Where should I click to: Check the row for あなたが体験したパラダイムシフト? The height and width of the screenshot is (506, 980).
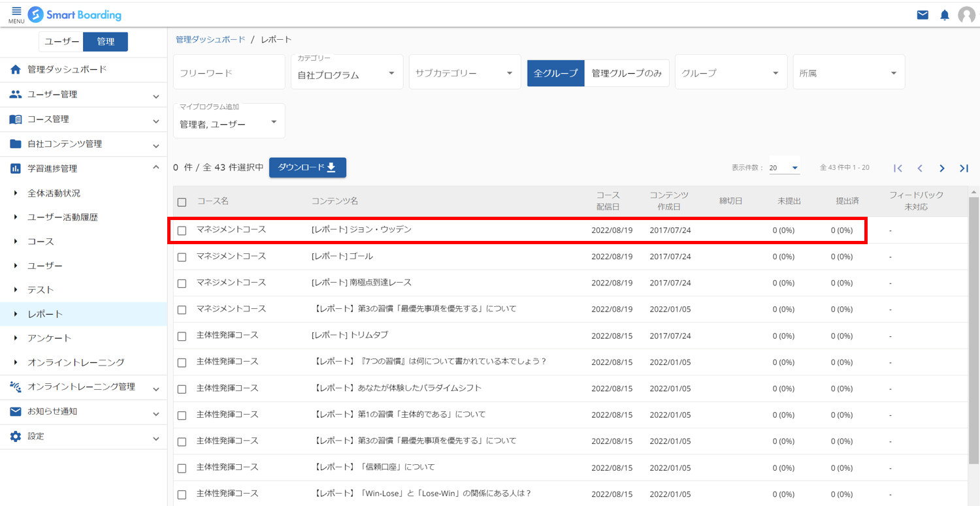pyautogui.click(x=182, y=389)
